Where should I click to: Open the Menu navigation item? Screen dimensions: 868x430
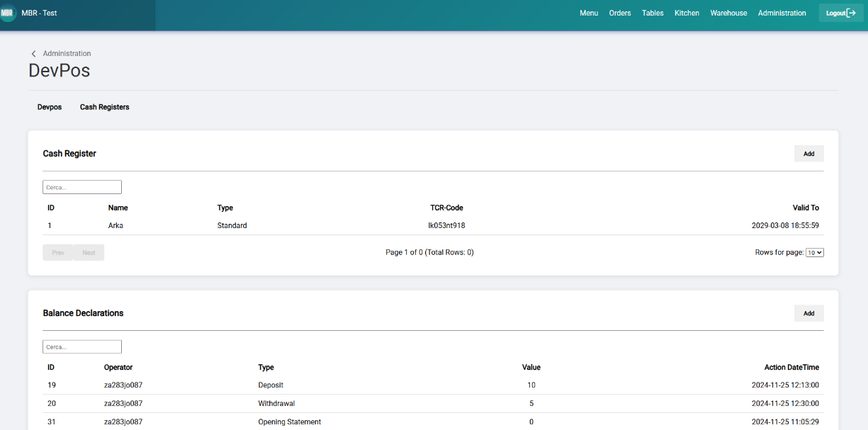(x=589, y=13)
